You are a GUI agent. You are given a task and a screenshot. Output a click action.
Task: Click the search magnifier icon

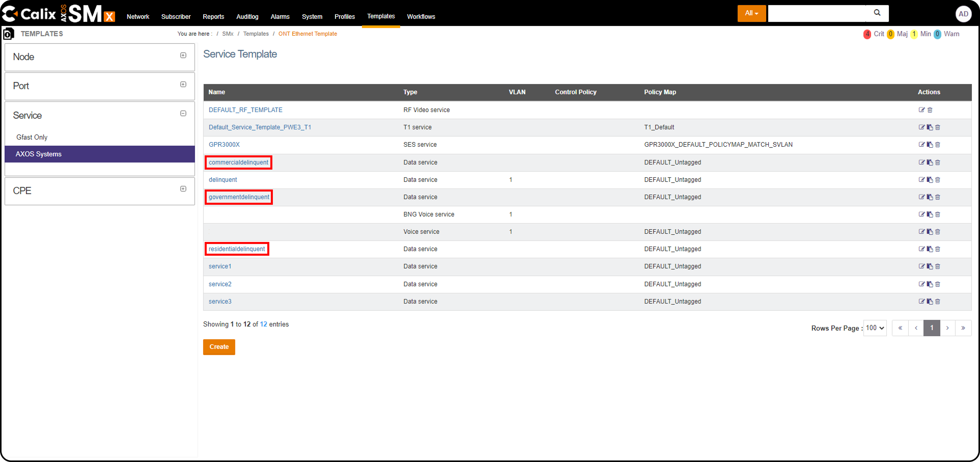pyautogui.click(x=877, y=13)
